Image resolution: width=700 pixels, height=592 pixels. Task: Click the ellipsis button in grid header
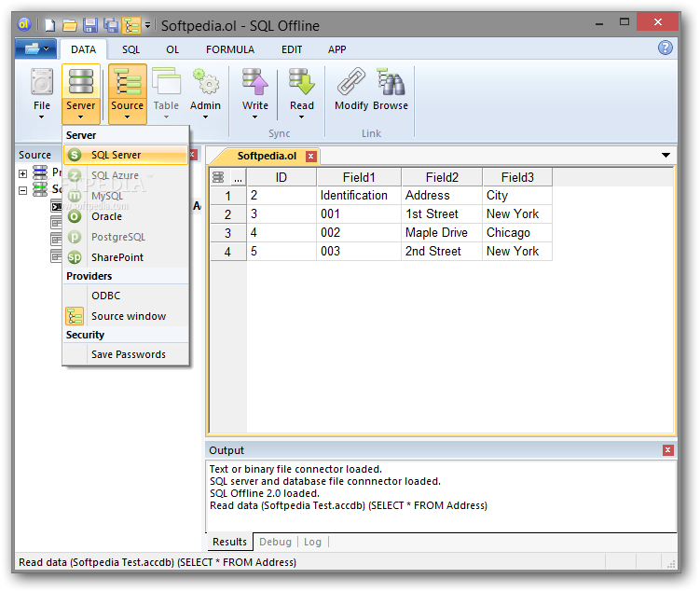[238, 177]
